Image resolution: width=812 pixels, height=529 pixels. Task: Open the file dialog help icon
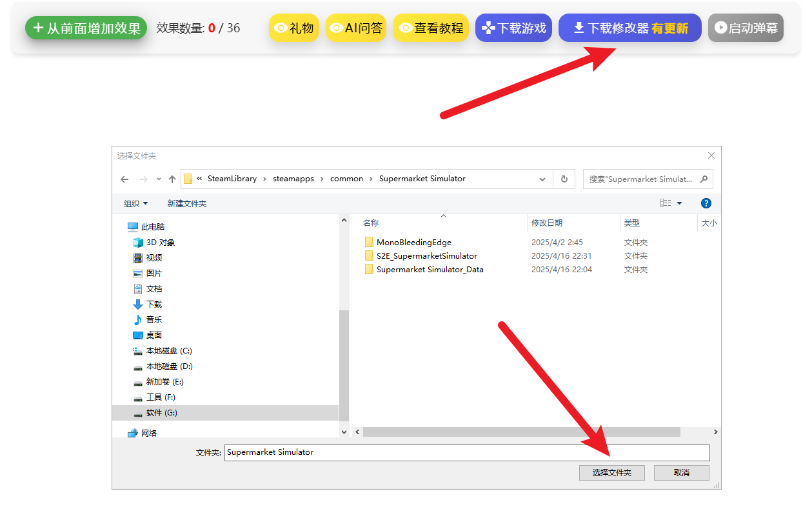[x=706, y=203]
